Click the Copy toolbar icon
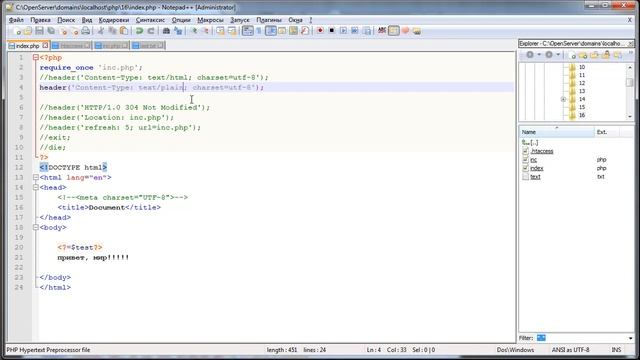Viewport: 640px width, 360px height. tap(112, 31)
